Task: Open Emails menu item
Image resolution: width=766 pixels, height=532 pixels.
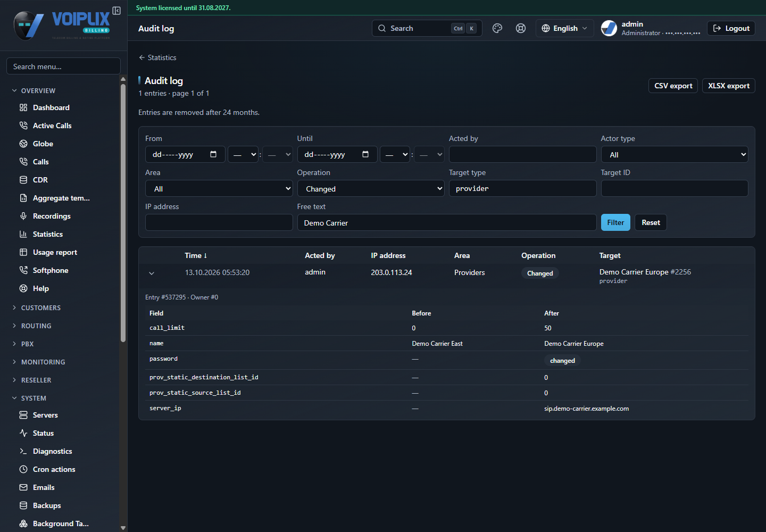Action: click(x=44, y=487)
